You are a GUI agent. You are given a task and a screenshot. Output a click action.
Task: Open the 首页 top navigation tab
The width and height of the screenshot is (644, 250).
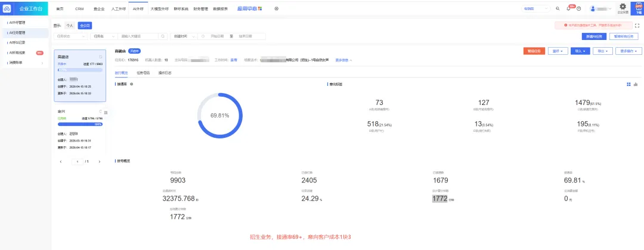click(x=60, y=8)
